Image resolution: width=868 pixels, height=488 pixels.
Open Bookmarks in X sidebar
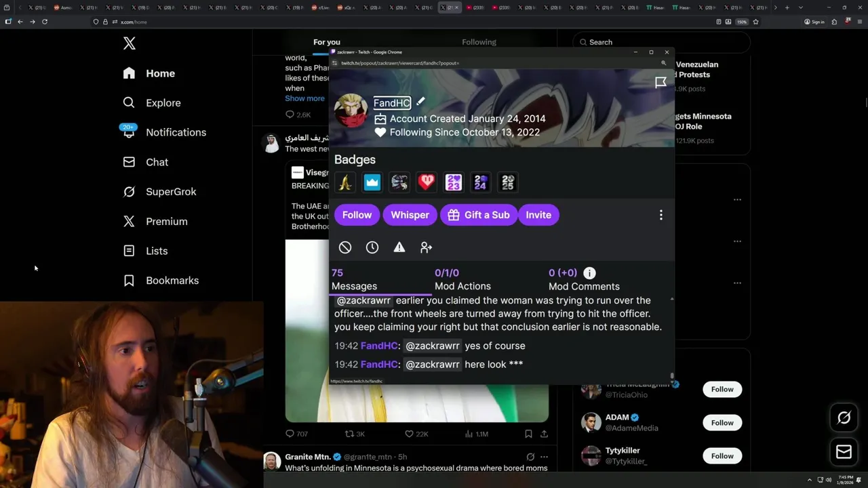161,281
